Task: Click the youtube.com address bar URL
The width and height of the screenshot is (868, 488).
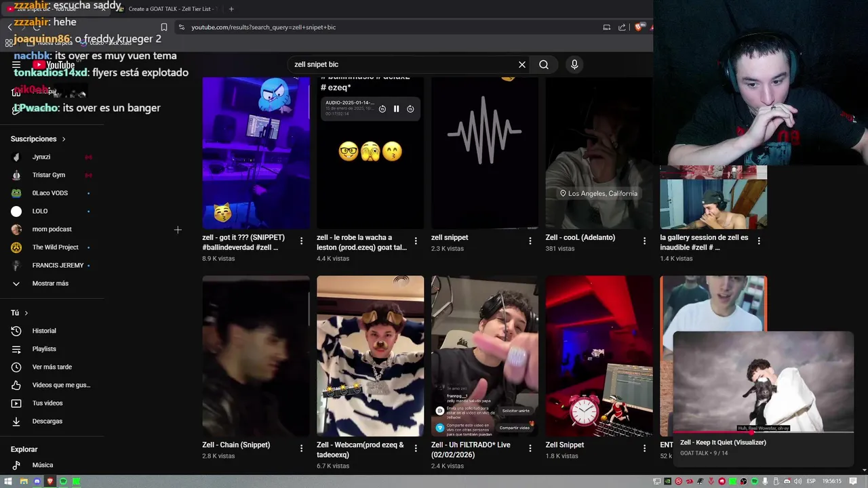Action: 264,27
